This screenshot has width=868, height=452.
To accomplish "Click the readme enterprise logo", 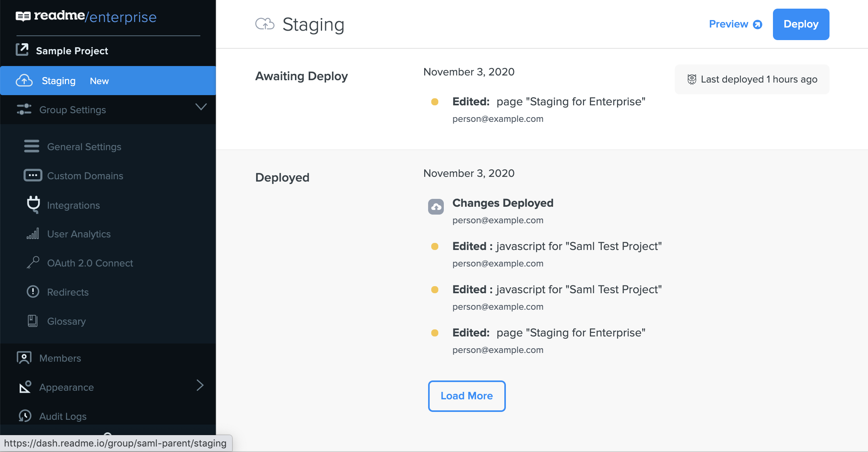I will (x=86, y=17).
